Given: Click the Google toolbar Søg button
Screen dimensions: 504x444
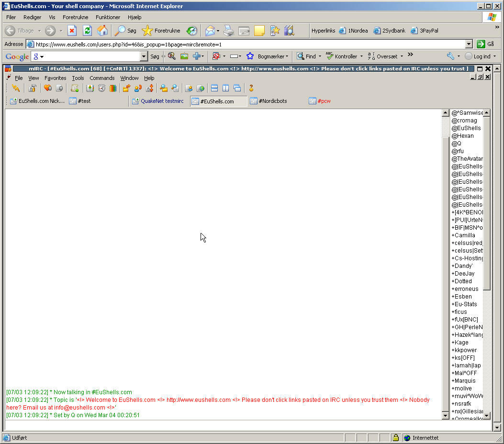Looking at the screenshot, I should coord(155,56).
